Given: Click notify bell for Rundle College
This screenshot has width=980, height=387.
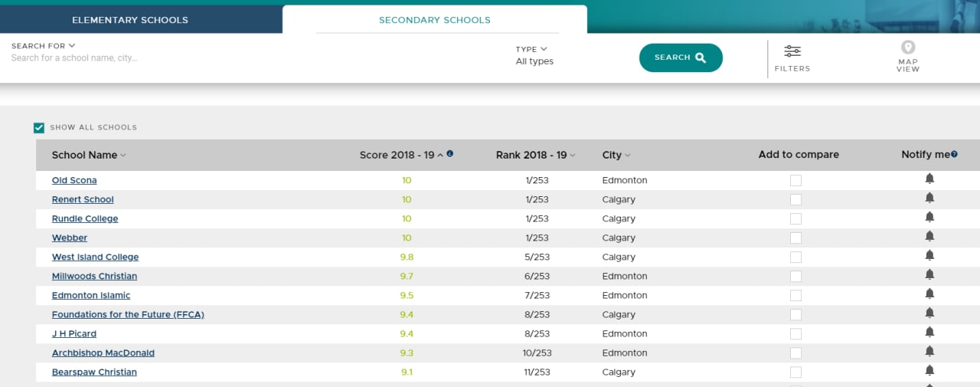Looking at the screenshot, I should (x=929, y=217).
